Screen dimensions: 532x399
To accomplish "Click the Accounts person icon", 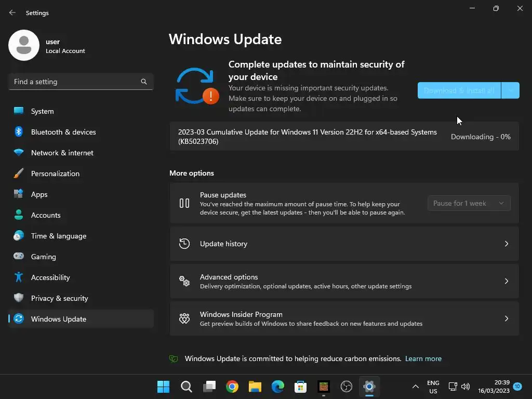I will click(19, 215).
